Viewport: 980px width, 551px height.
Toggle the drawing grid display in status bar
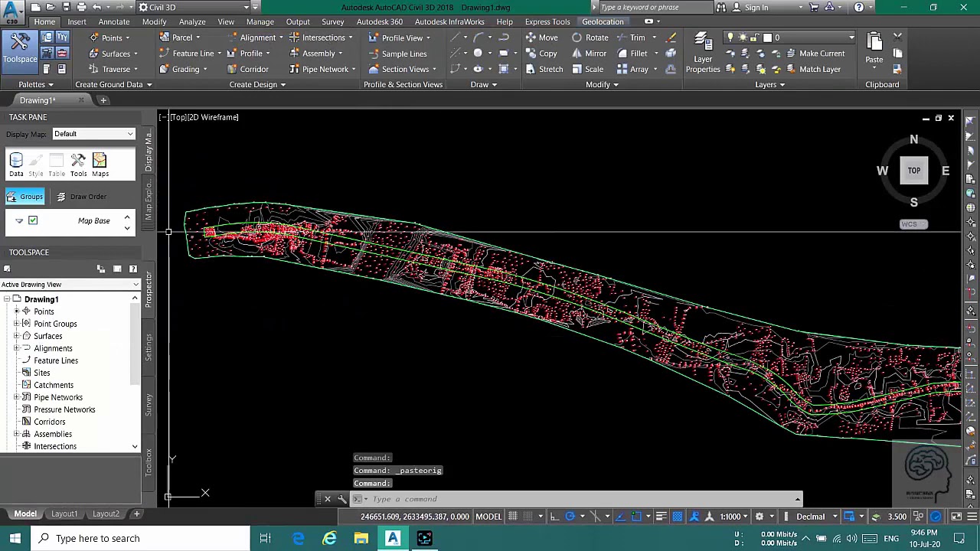513,517
